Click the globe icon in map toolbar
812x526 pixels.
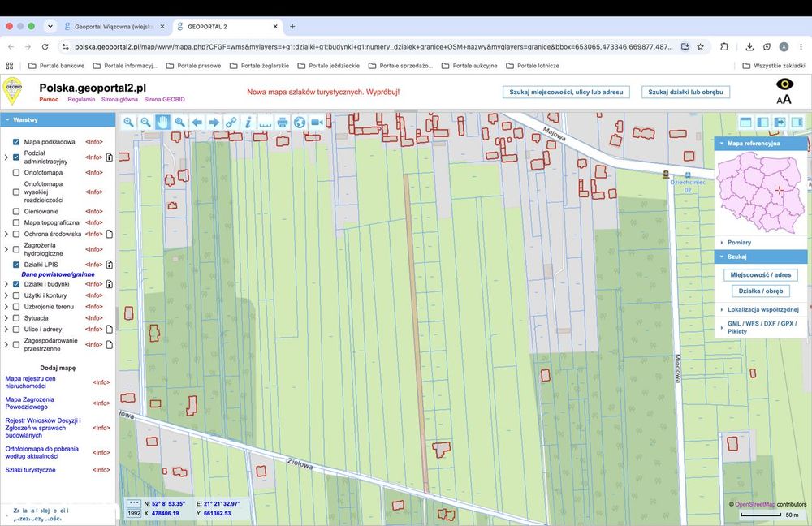300,123
